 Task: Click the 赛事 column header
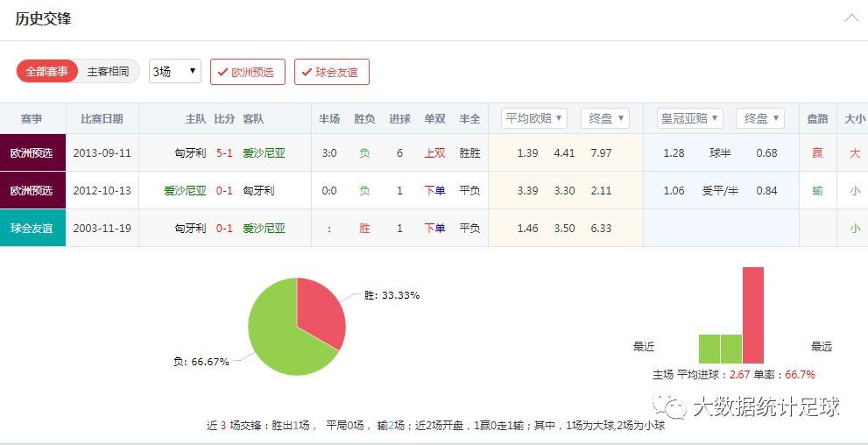pyautogui.click(x=32, y=118)
